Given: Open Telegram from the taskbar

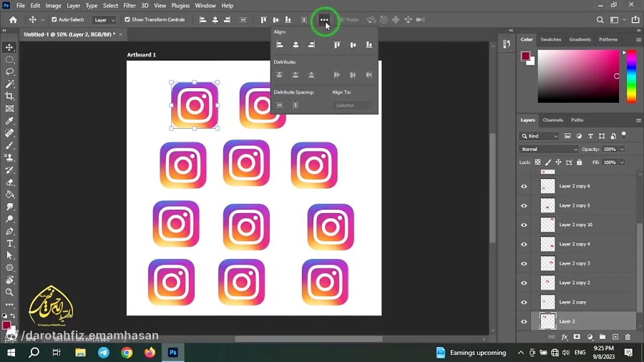Looking at the screenshot, I should pyautogui.click(x=104, y=352).
